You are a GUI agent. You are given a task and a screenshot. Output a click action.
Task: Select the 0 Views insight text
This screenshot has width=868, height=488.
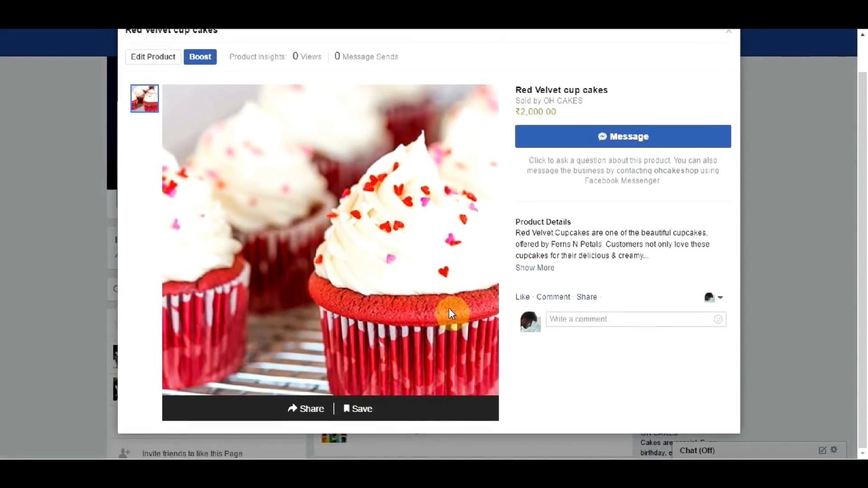pyautogui.click(x=307, y=57)
